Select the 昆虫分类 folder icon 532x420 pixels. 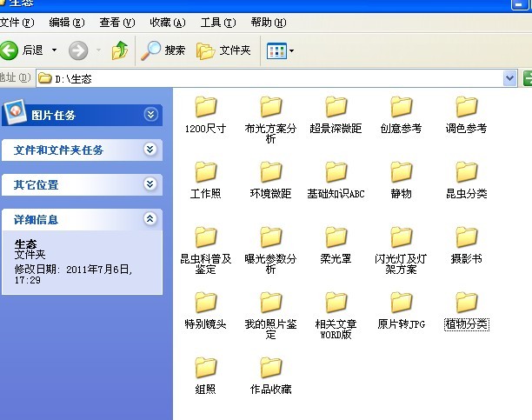pos(467,172)
